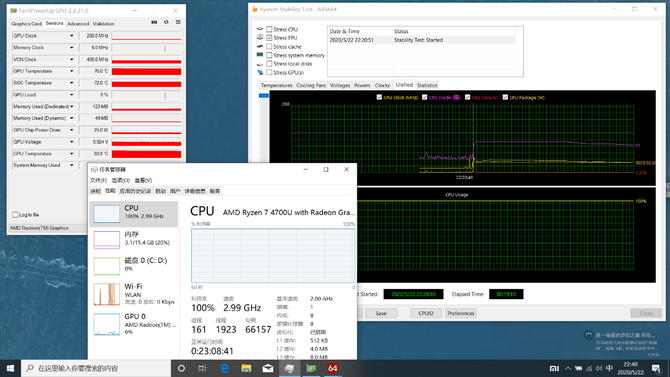Launch Microsoft Edge from taskbar
This screenshot has height=377, width=670.
[x=224, y=368]
